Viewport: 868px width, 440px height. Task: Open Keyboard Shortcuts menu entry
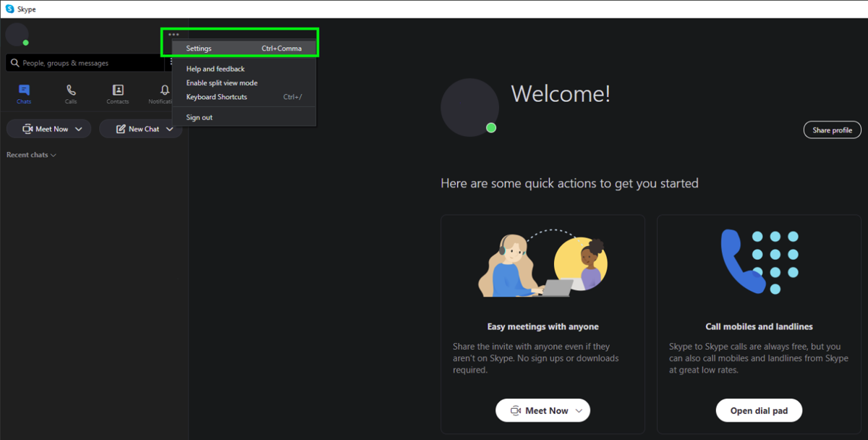244,97
